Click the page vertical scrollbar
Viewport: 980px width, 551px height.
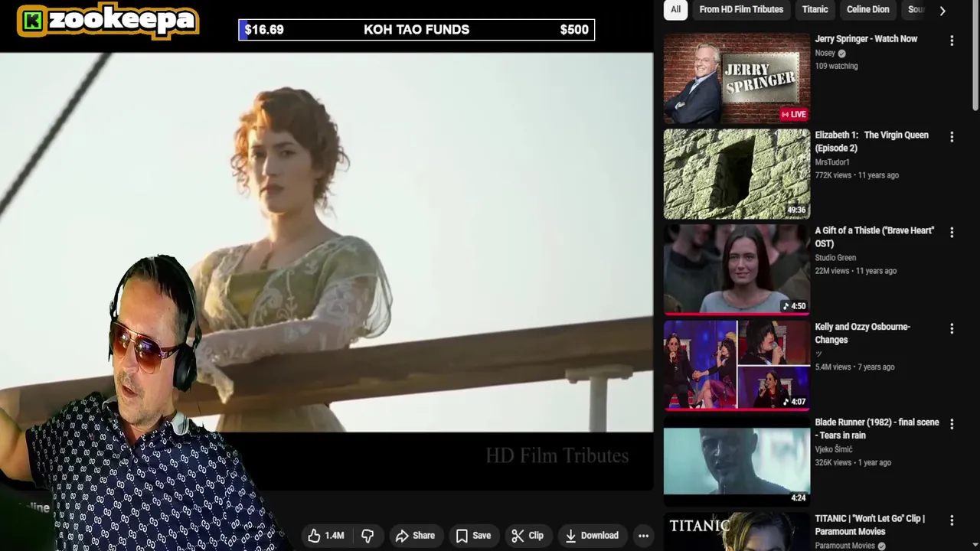tap(975, 55)
